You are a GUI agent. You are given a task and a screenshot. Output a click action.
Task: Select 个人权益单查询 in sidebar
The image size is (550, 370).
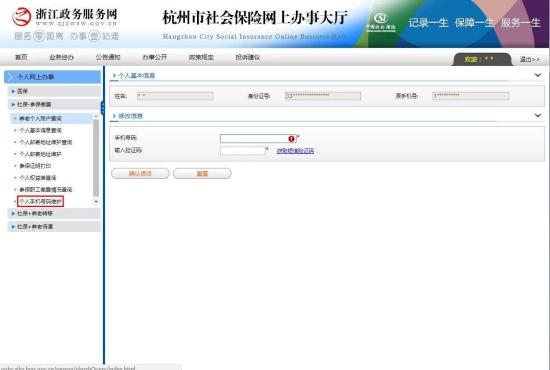38,178
